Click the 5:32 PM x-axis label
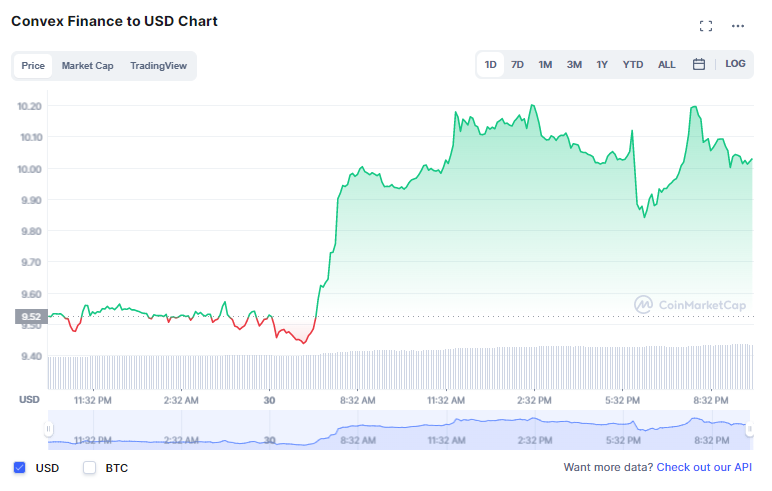 coord(622,400)
